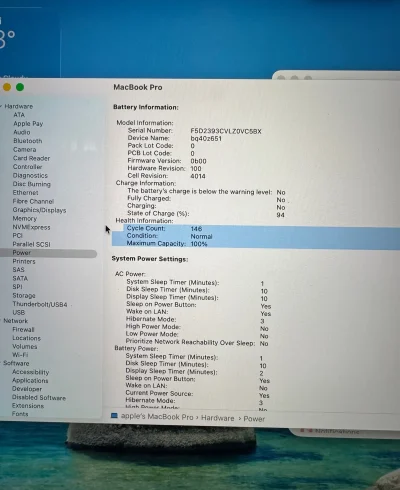Viewport: 400px width, 490px height.
Task: Open Wi-Fi under Network
Action: [20, 355]
